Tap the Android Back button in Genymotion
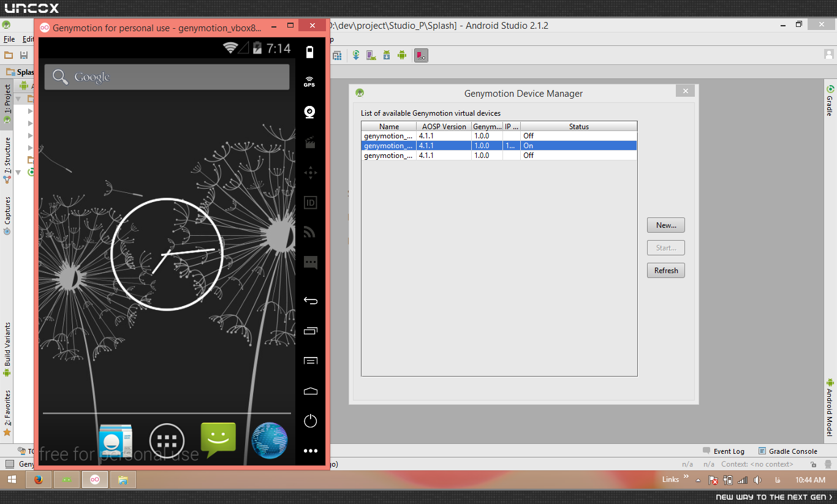The image size is (837, 504). click(x=311, y=301)
